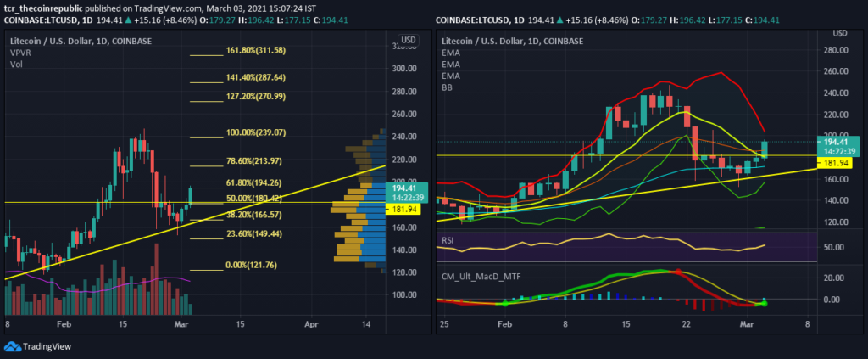Select the VPVR indicator label
The image size is (868, 359).
[x=21, y=53]
